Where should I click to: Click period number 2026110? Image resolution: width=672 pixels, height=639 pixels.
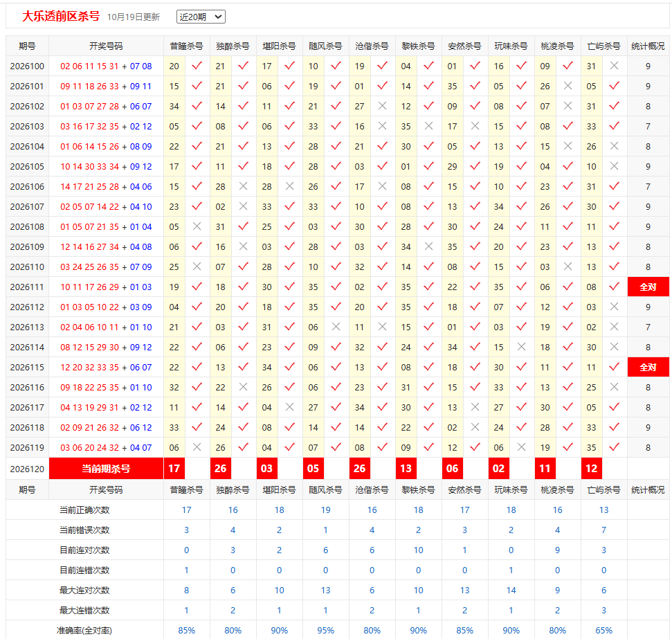point(27,267)
